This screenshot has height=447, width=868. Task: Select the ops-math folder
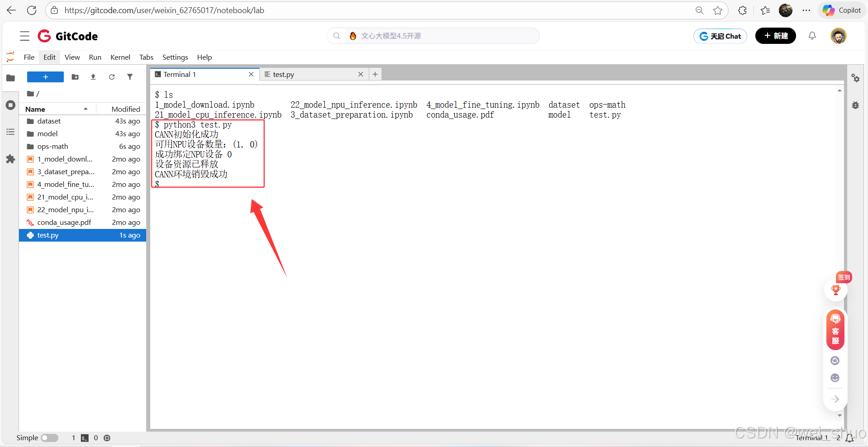click(82, 146)
